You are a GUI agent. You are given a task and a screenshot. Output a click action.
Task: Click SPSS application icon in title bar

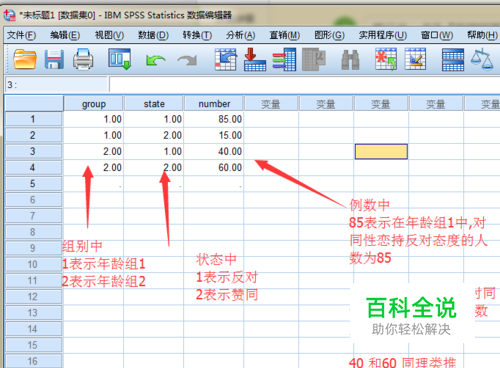(9, 15)
